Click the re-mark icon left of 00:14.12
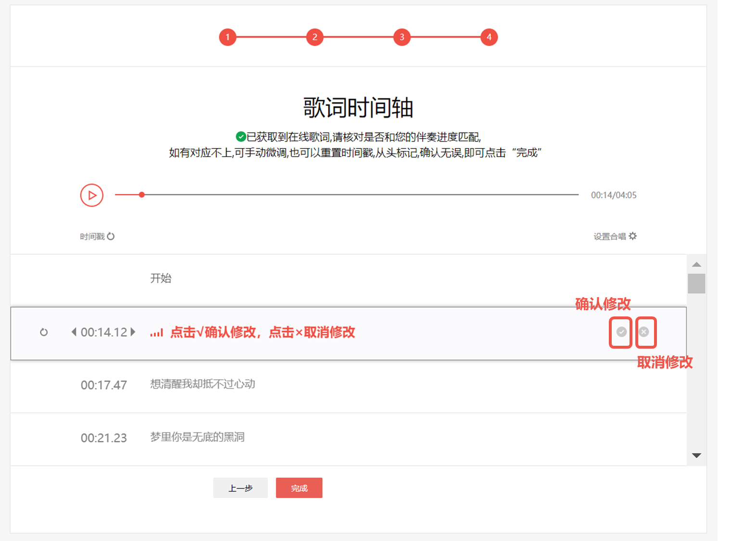Image resolution: width=756 pixels, height=541 pixels. click(44, 332)
